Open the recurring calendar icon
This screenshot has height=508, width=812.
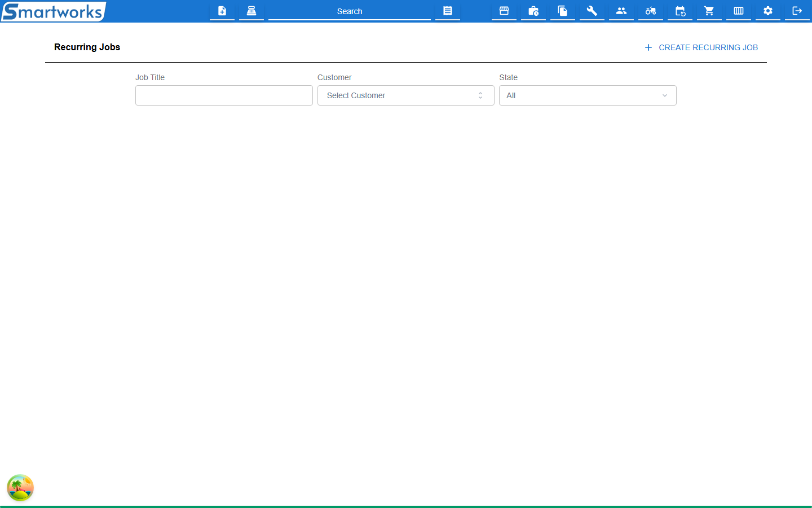tap(680, 11)
